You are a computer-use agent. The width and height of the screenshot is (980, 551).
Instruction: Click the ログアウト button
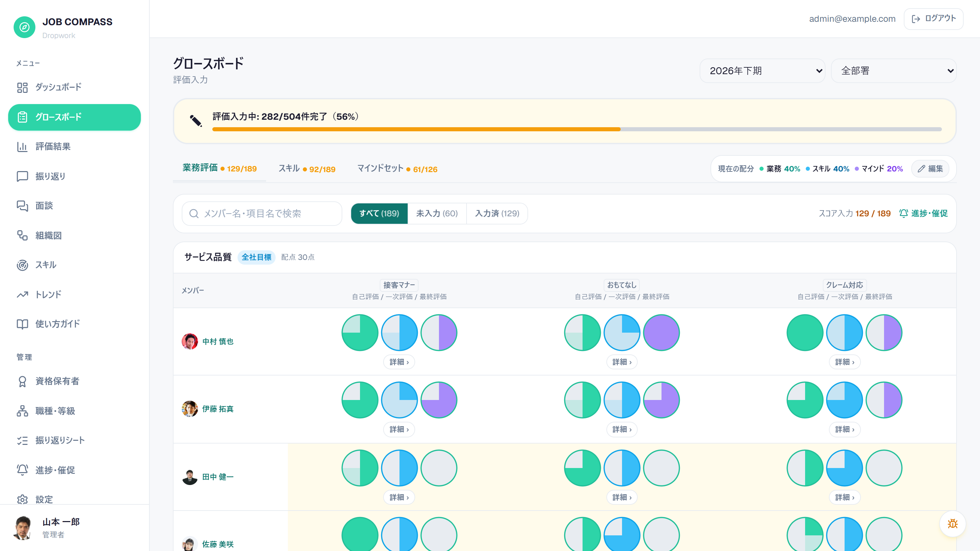coord(934,19)
